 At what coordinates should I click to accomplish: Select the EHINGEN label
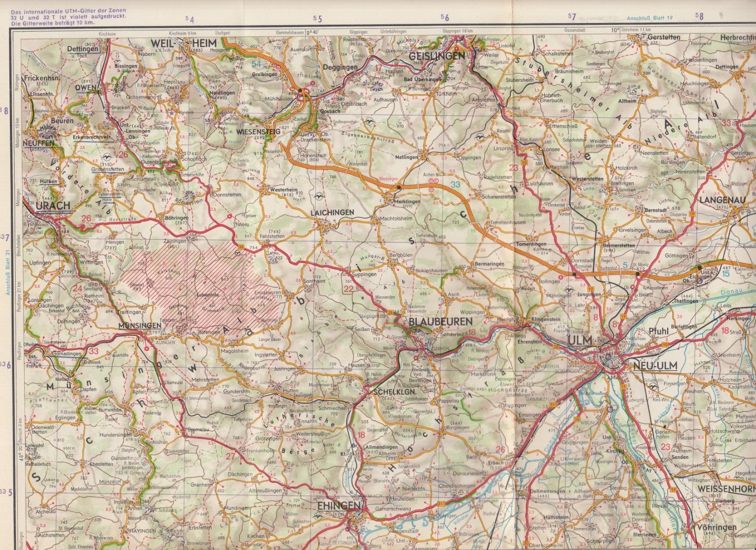[x=338, y=506]
